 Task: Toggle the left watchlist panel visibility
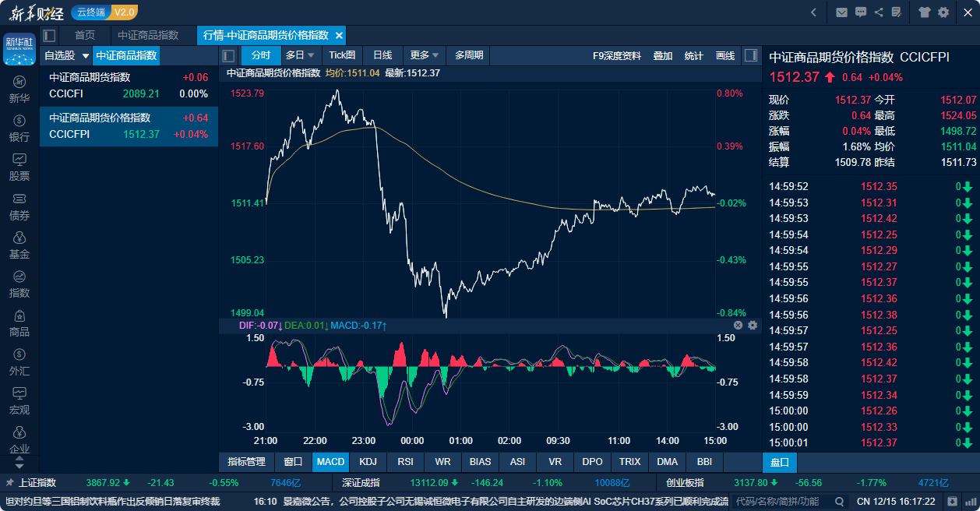pos(49,35)
